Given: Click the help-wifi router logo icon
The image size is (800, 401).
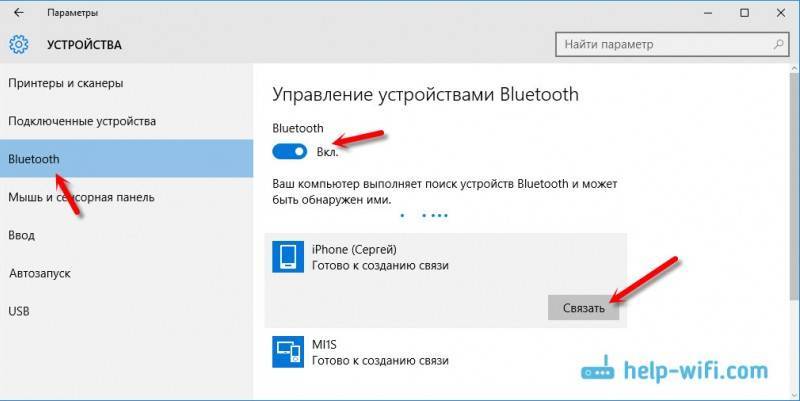Looking at the screenshot, I should click(x=598, y=369).
